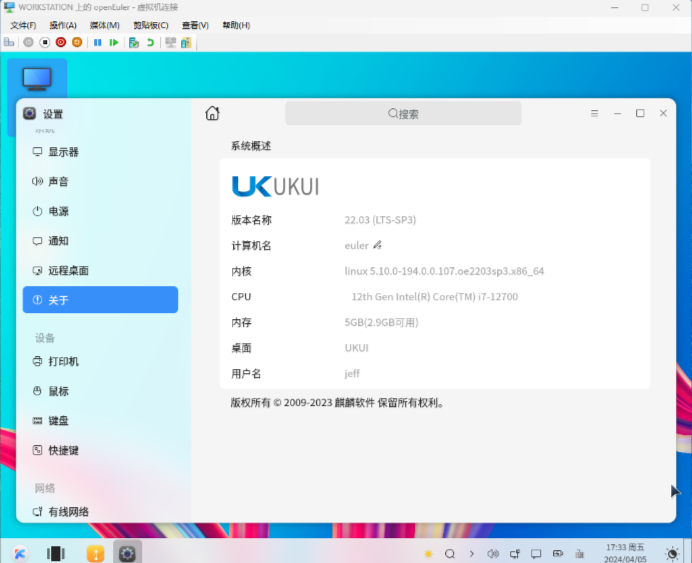Click the pause button in VM toolbar
692x563 pixels.
pos(97,43)
